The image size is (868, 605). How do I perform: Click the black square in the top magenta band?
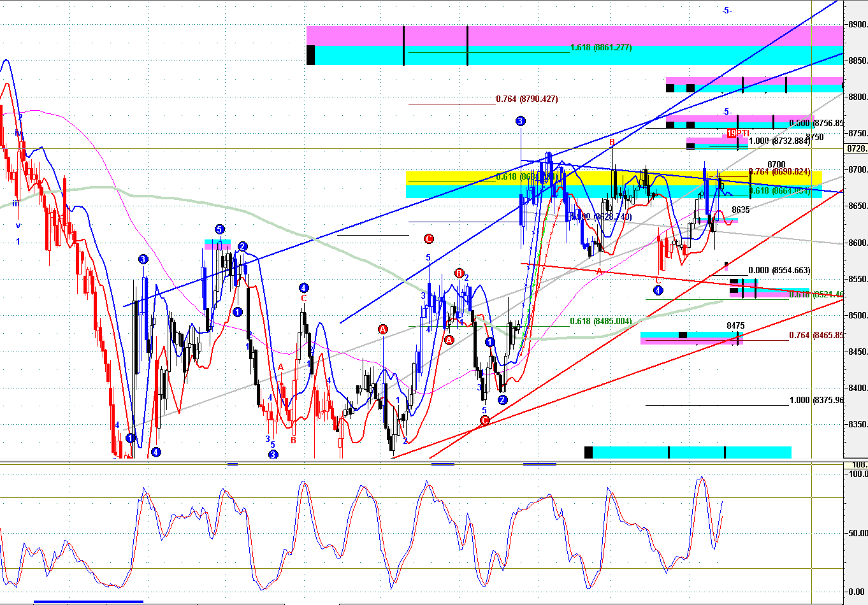pyautogui.click(x=311, y=55)
